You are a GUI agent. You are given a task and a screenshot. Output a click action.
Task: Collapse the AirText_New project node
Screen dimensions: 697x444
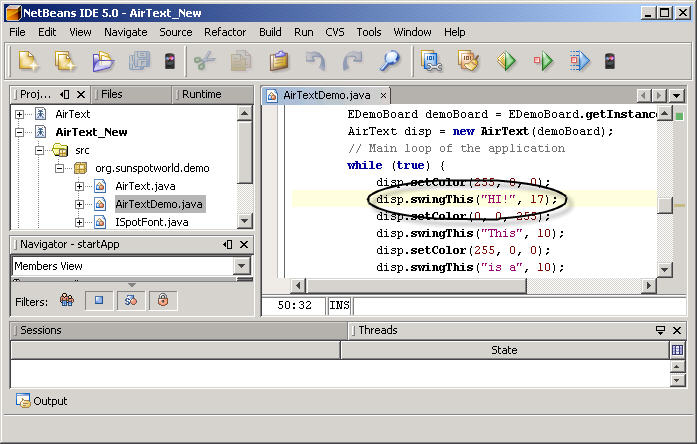20,132
